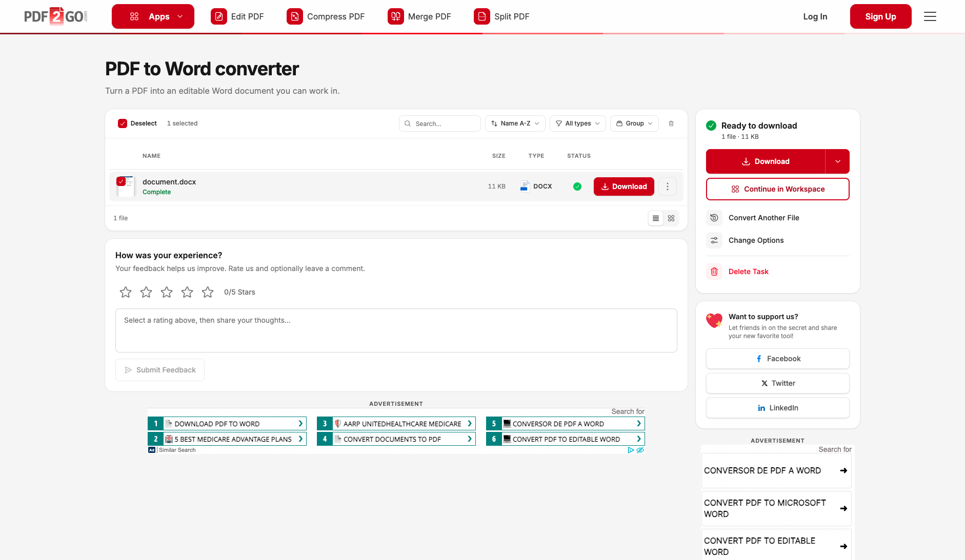Open the Download PDF to Word ad
This screenshot has width=965, height=560.
click(227, 424)
